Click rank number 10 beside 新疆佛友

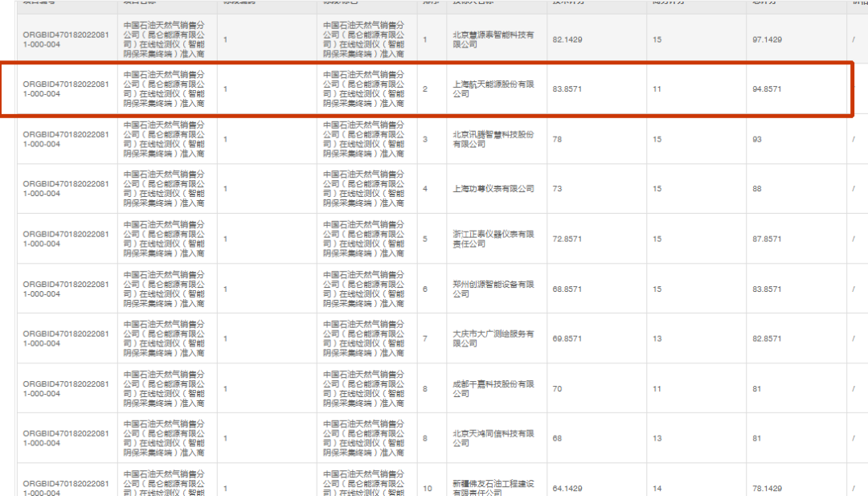coord(428,489)
